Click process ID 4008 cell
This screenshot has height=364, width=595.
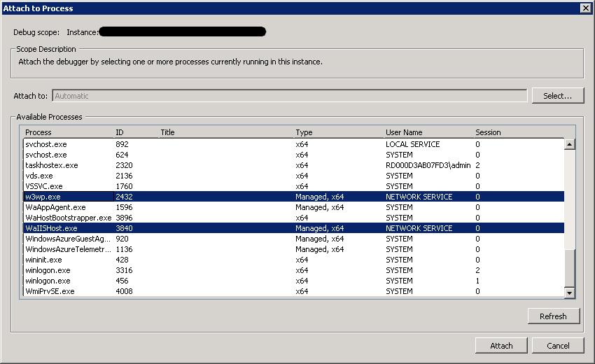pyautogui.click(x=124, y=291)
